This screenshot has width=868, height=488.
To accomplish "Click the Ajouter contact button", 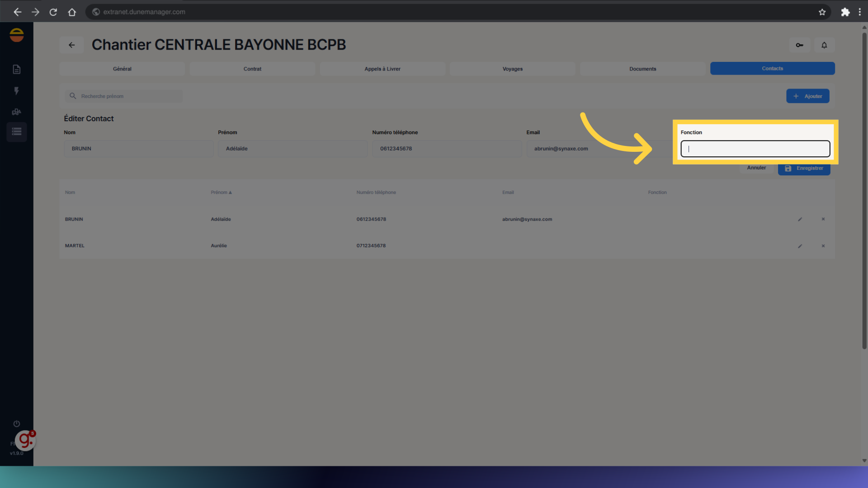I will (807, 96).
